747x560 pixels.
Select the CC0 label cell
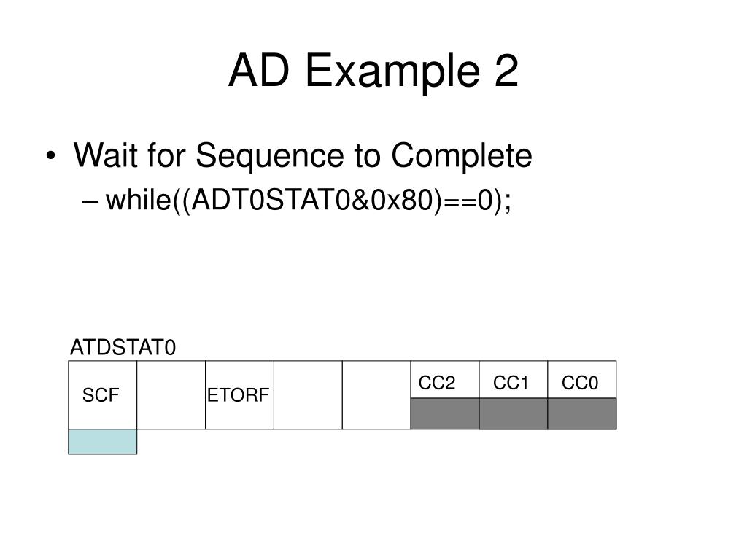coord(582,379)
